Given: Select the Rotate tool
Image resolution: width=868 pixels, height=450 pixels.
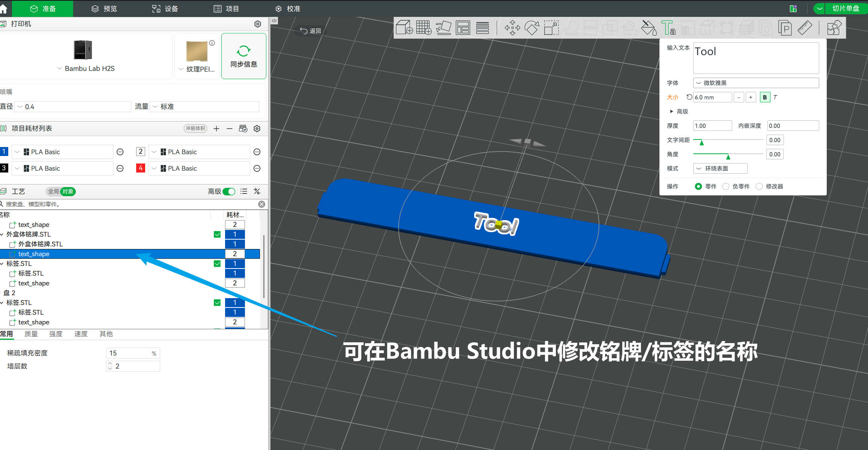Looking at the screenshot, I should pos(532,28).
